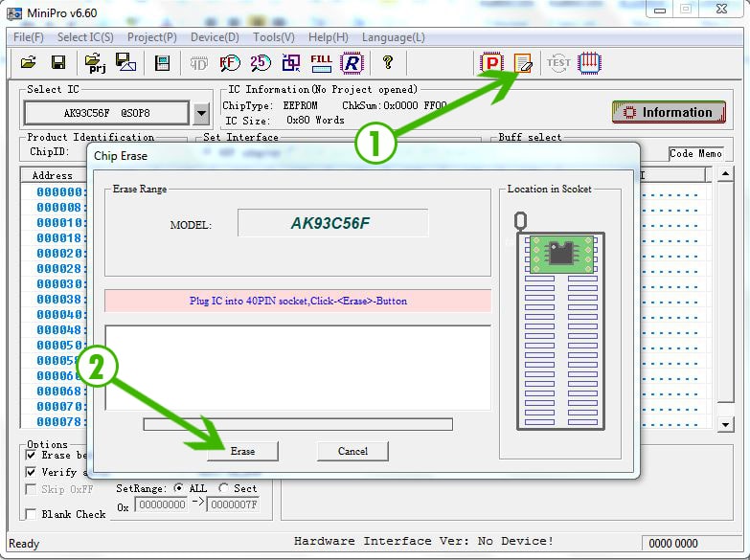This screenshot has height=560, width=750.
Task: Click the Erase button in dialog
Action: [x=242, y=451]
